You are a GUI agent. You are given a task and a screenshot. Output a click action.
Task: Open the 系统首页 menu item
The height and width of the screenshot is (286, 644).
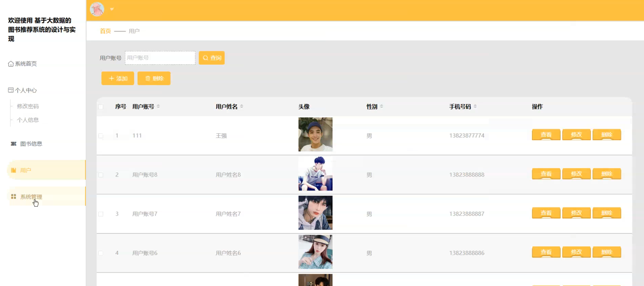click(26, 64)
